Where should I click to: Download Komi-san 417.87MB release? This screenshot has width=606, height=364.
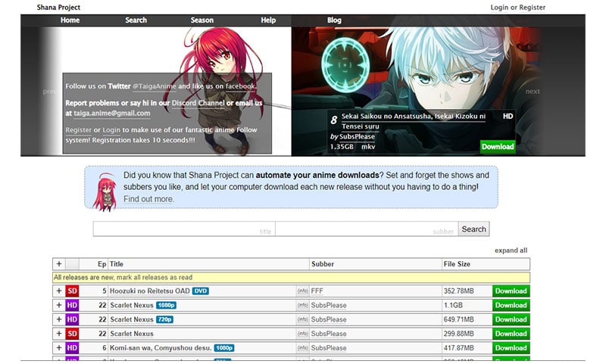point(511,348)
